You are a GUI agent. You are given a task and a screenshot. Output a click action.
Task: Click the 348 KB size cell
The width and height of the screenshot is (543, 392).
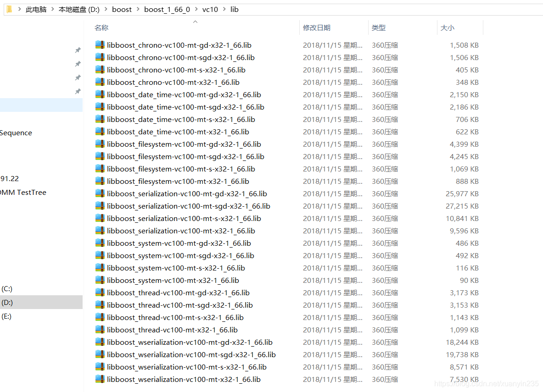click(x=467, y=83)
